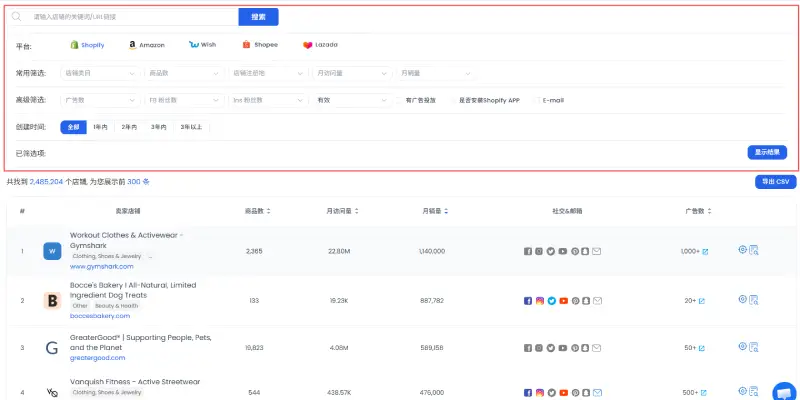Click the Gymshark store logo thumbnail

(52, 251)
